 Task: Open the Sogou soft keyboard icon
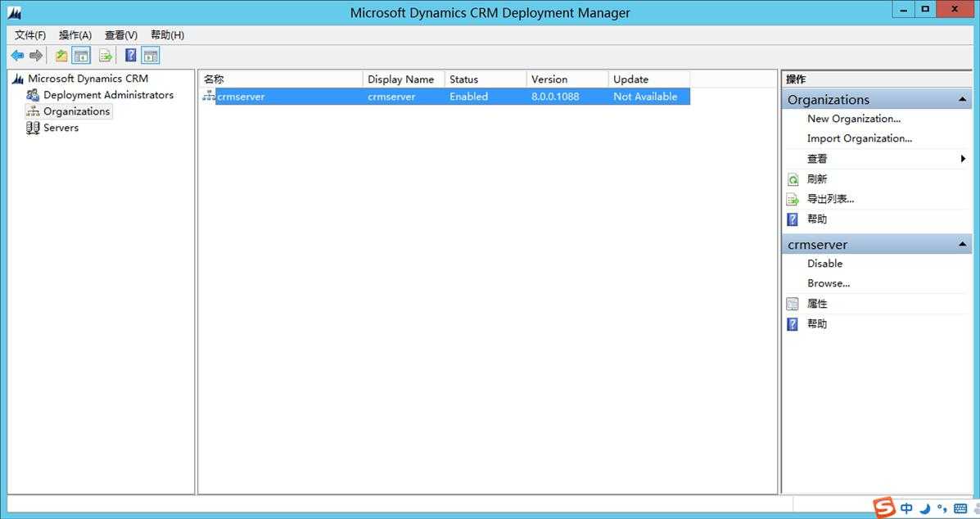point(960,508)
